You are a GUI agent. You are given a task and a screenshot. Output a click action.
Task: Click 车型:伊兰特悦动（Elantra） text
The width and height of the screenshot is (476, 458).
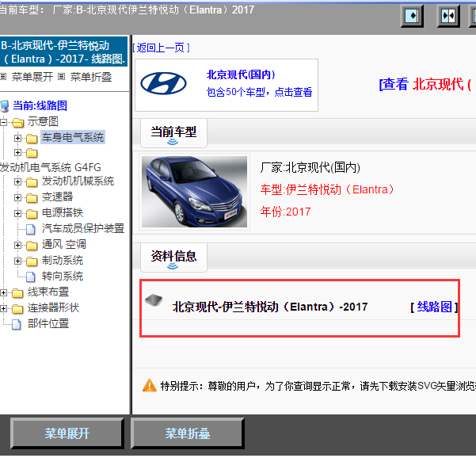(327, 189)
